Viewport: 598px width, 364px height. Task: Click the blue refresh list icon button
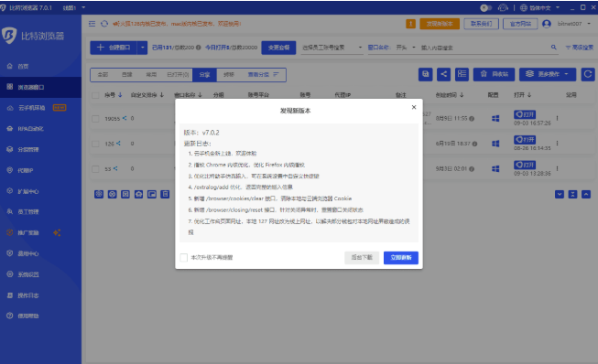588,74
